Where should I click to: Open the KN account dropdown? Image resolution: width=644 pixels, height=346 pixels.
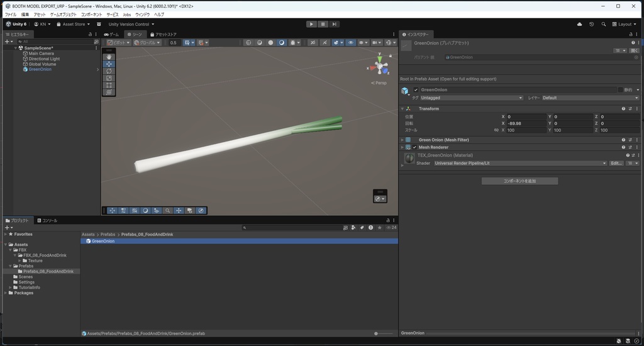[42, 25]
